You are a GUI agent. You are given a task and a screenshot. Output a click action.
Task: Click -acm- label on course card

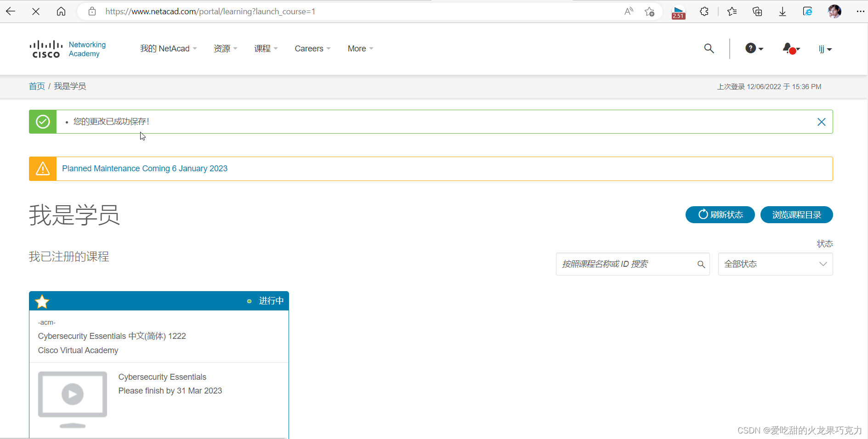click(47, 322)
